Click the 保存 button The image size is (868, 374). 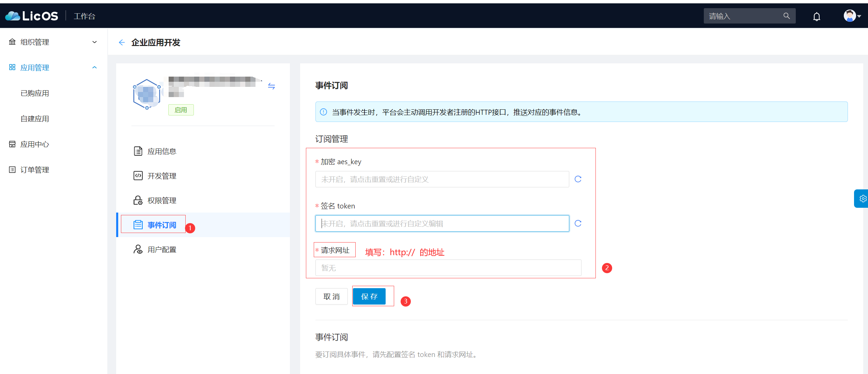[369, 296]
